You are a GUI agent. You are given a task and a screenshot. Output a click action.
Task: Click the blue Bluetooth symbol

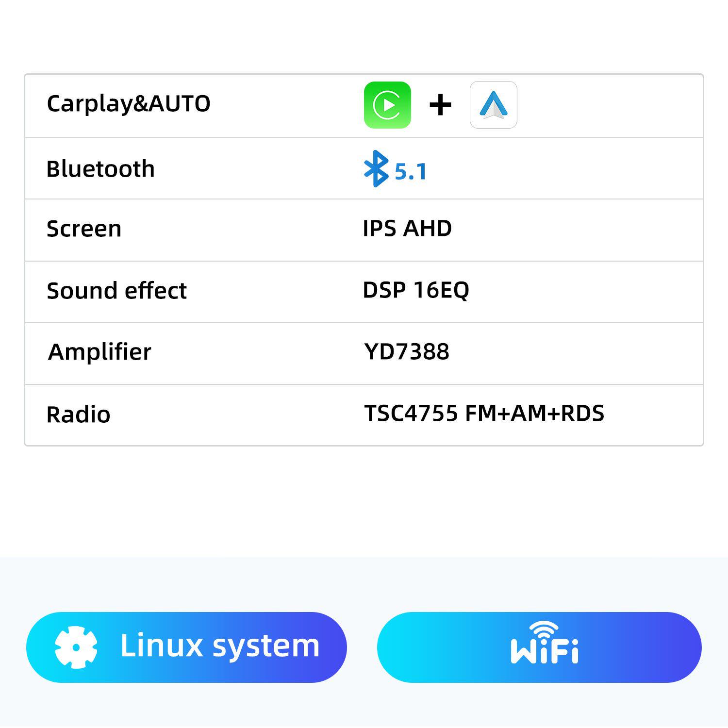point(376,169)
